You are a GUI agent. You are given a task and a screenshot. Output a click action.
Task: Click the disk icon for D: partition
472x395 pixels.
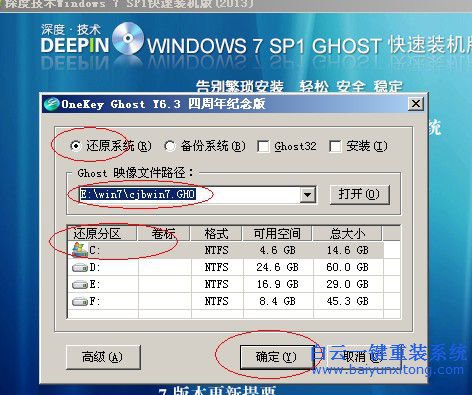pos(80,267)
